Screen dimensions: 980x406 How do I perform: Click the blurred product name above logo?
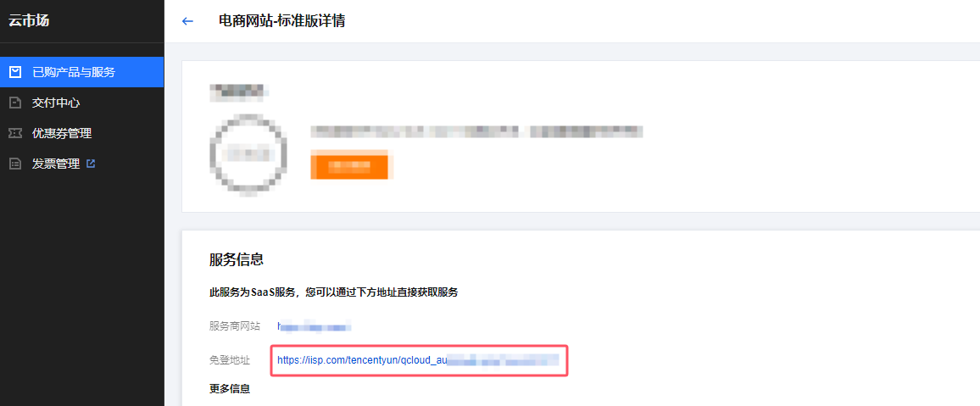pos(239,92)
